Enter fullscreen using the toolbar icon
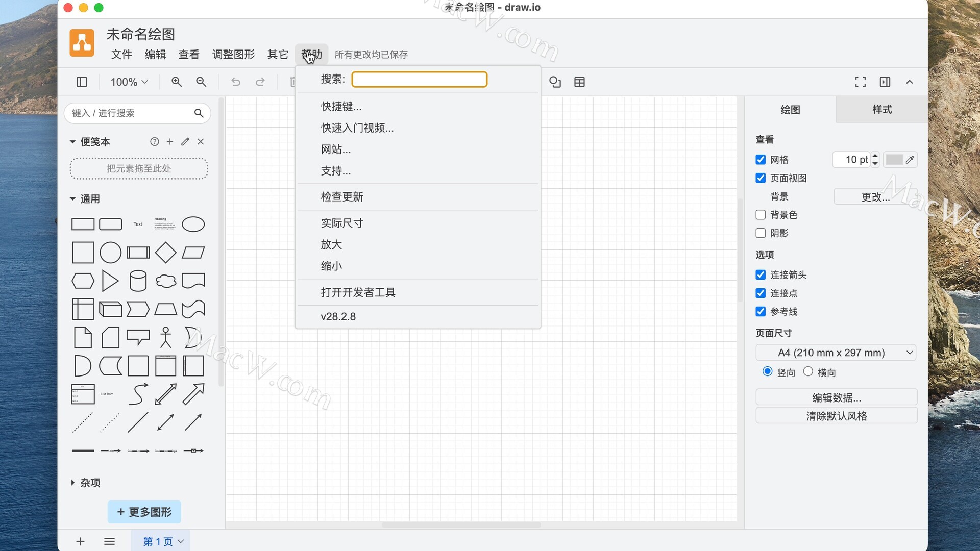Screen dimensions: 980x551 click(x=860, y=82)
